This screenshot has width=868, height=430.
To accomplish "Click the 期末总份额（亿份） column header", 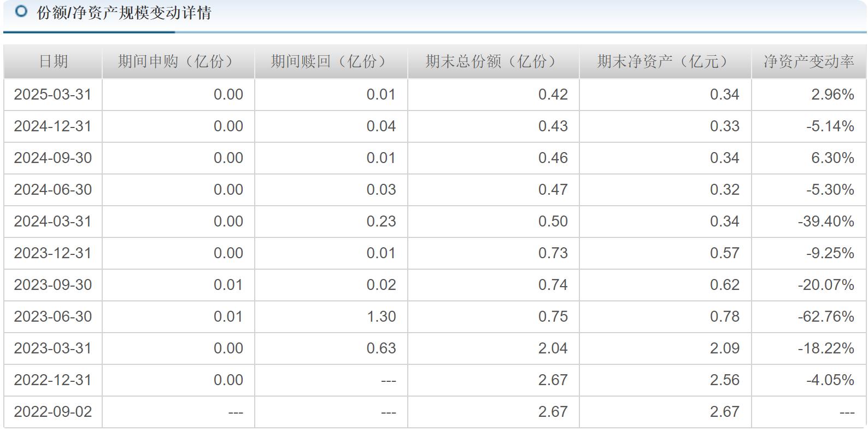I will [x=494, y=61].
